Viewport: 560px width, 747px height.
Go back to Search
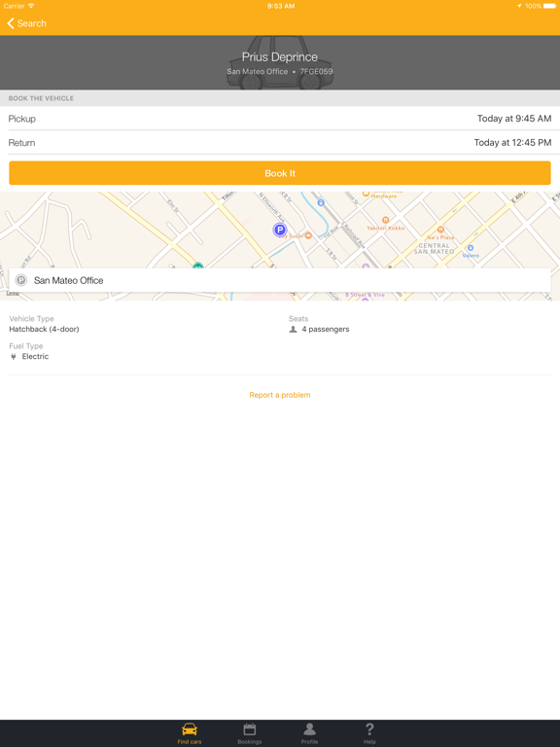pyautogui.click(x=26, y=23)
